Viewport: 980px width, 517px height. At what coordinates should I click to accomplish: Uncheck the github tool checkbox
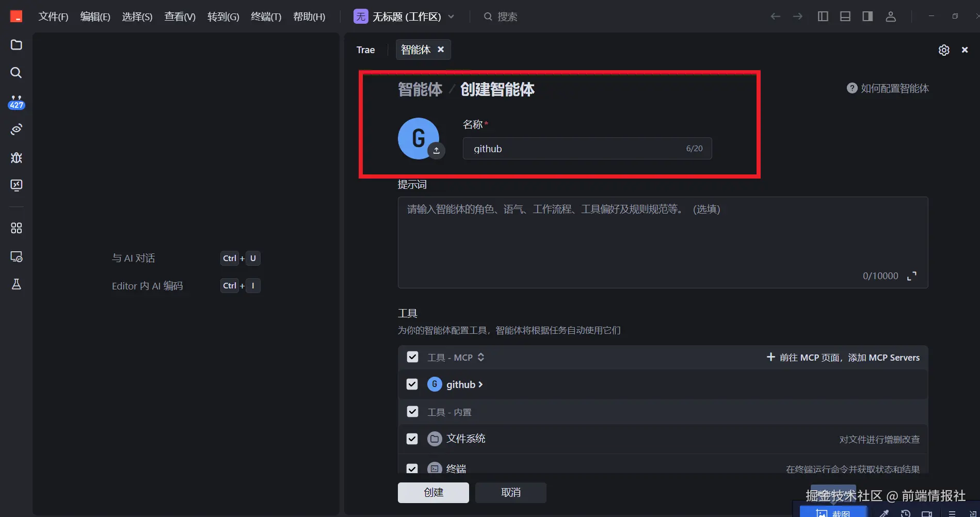[x=412, y=384]
